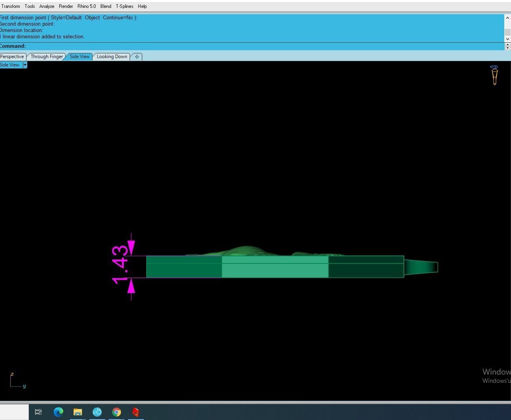Image resolution: width=511 pixels, height=420 pixels.
Task: Click the 'Dimension location:' history line
Action: 21,30
